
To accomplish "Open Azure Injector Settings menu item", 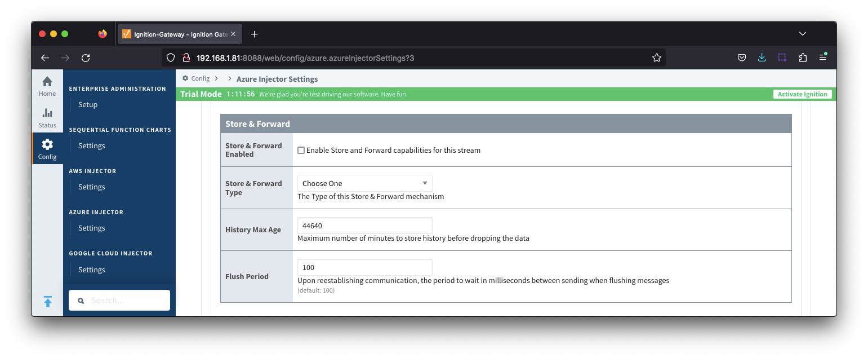I will tap(92, 228).
